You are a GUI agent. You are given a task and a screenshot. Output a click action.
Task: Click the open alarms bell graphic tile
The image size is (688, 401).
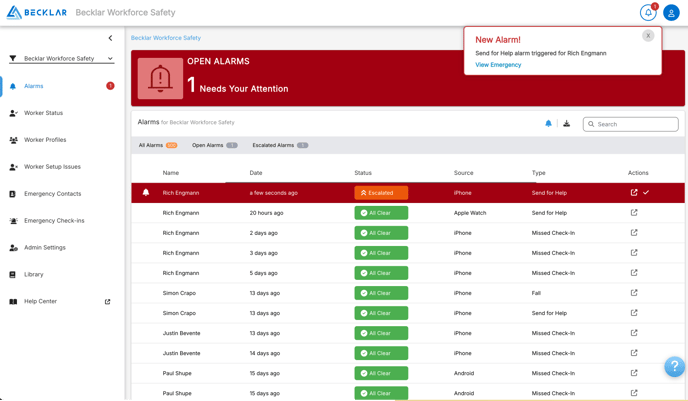click(160, 79)
